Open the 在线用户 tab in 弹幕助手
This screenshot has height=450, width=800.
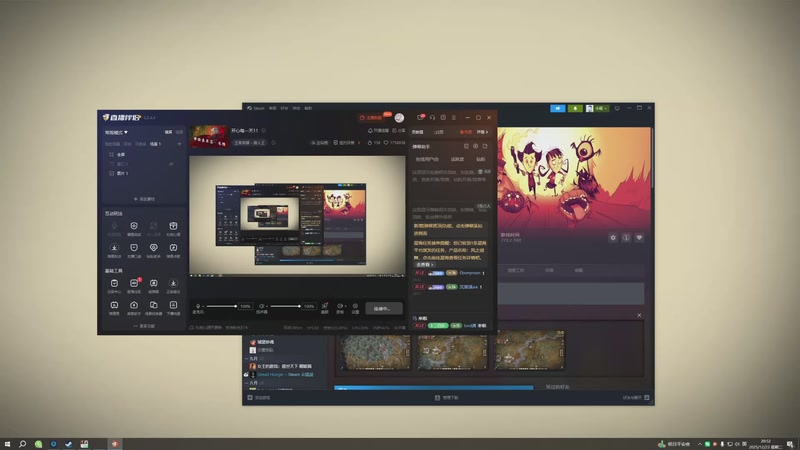click(x=427, y=159)
